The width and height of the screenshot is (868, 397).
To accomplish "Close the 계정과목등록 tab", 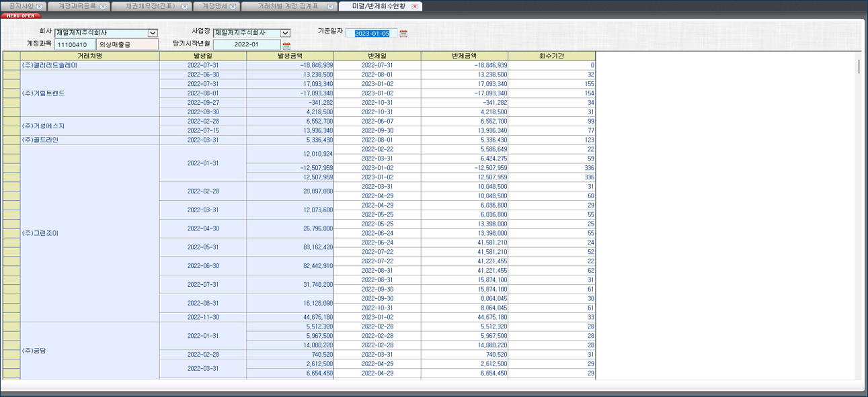I will (103, 7).
